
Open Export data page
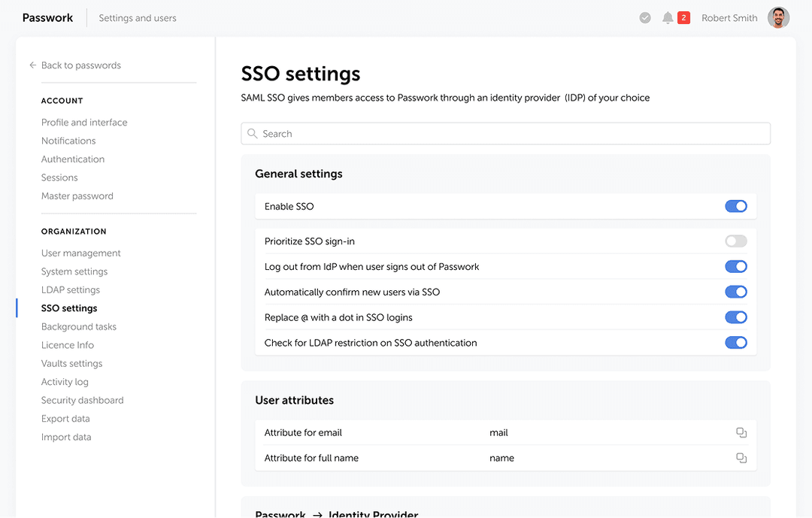click(65, 419)
